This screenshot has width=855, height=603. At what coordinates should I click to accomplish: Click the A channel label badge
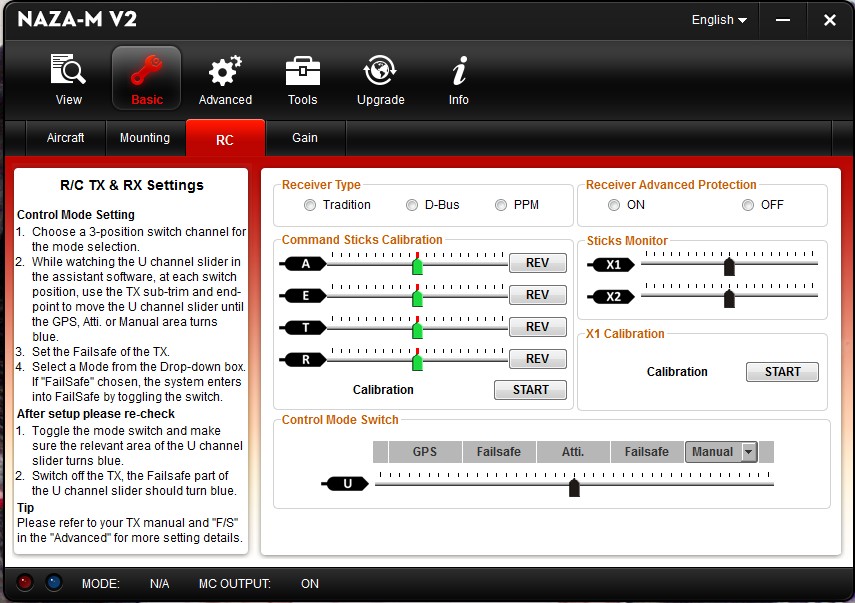coord(303,264)
